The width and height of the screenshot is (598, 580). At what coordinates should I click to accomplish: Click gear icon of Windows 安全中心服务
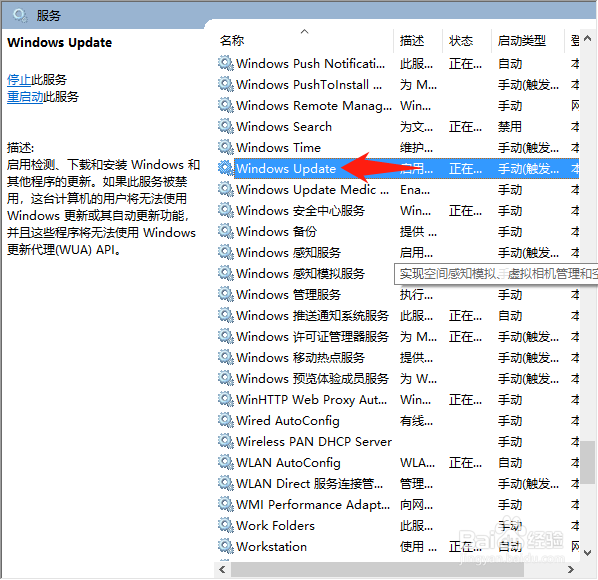[225, 210]
